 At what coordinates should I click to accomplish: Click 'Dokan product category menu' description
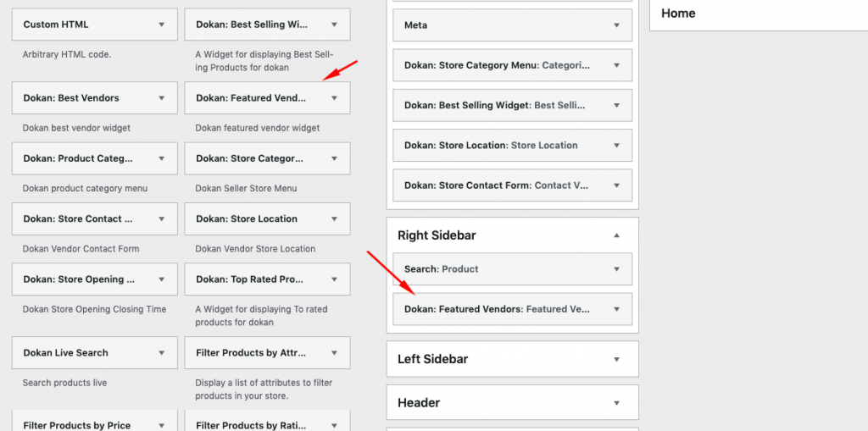click(x=86, y=188)
